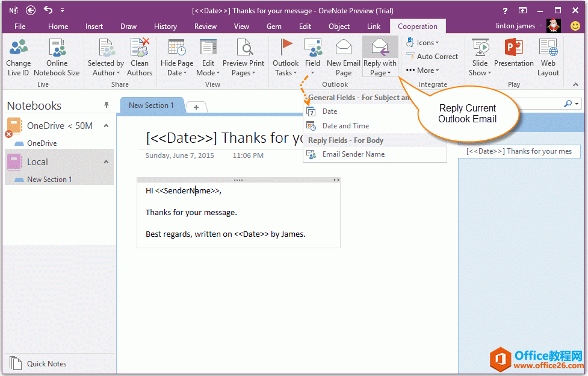Open the search scope dropdown arrow
The height and width of the screenshot is (376, 588).
pos(577,104)
